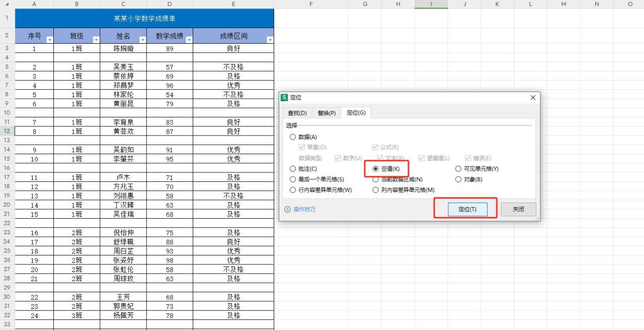The image size is (644, 330).
Task: Click the 定位(T) button
Action: pyautogui.click(x=467, y=209)
